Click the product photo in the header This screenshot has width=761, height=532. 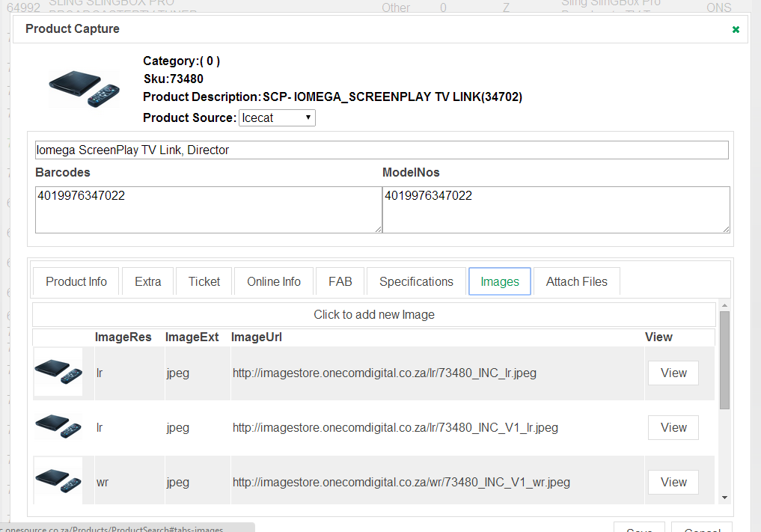pyautogui.click(x=84, y=89)
